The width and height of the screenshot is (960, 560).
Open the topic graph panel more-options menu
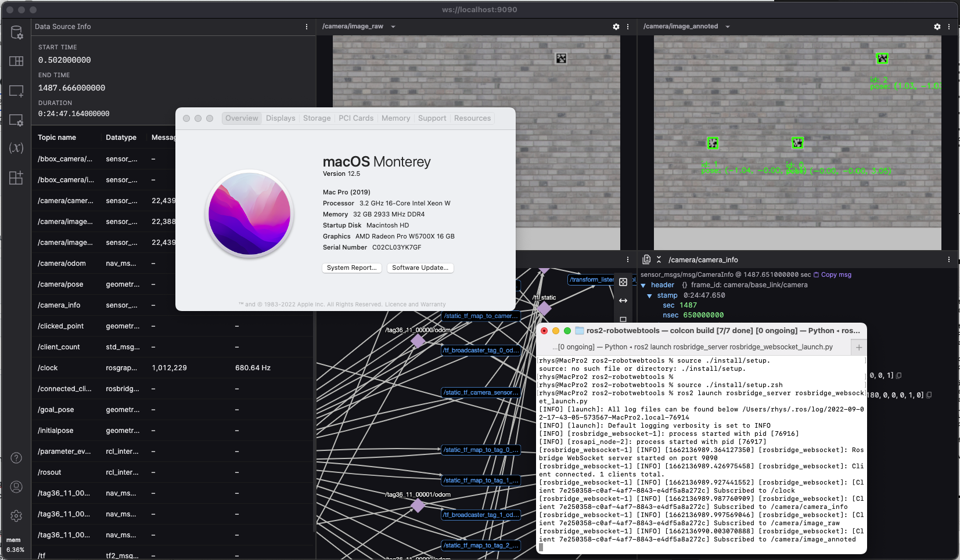click(628, 259)
